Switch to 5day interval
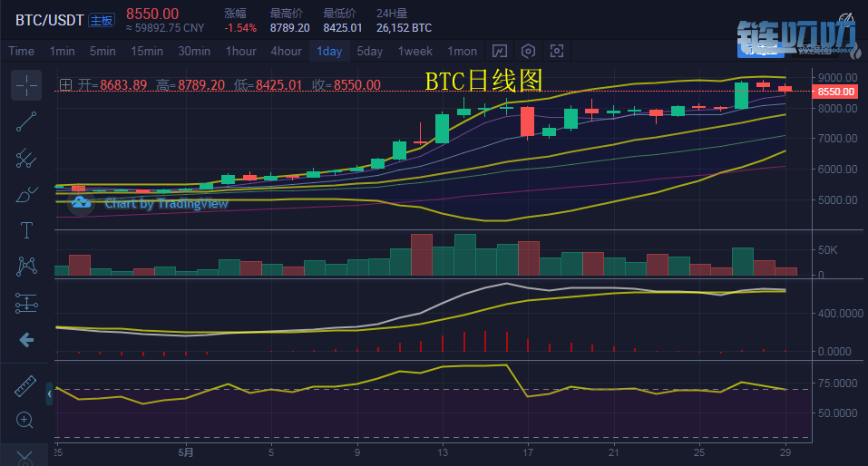The height and width of the screenshot is (466, 868). (x=369, y=51)
